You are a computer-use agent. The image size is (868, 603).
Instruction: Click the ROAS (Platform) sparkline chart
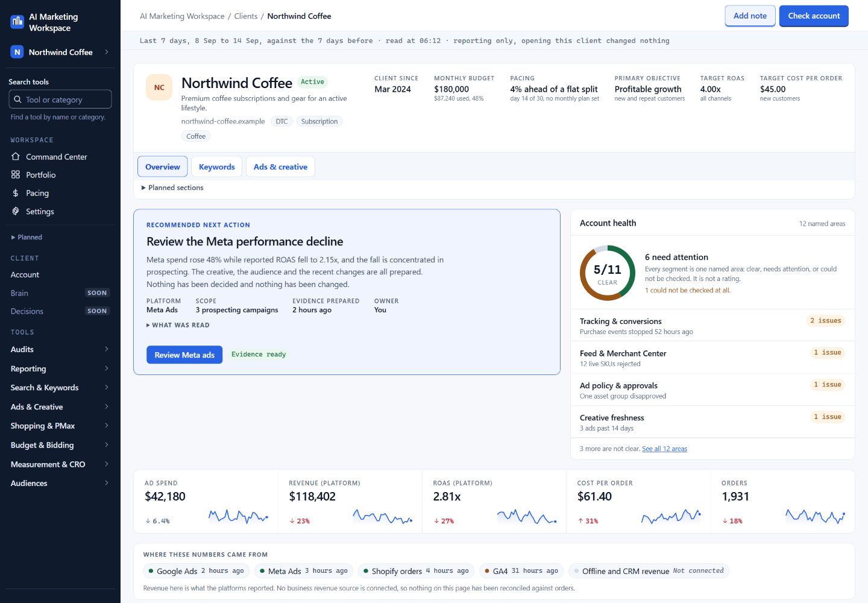pyautogui.click(x=526, y=516)
